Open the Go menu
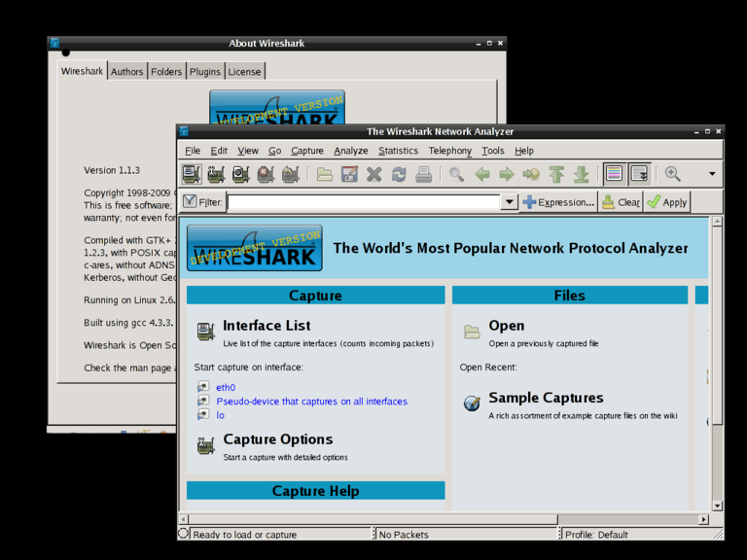Image resolution: width=747 pixels, height=560 pixels. [x=275, y=151]
